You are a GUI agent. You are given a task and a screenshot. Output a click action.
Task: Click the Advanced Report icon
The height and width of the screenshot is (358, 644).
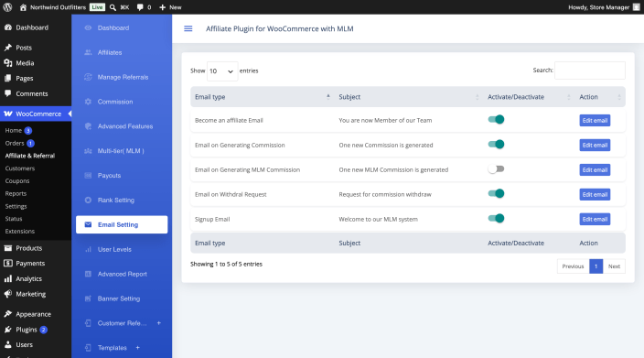tap(88, 274)
